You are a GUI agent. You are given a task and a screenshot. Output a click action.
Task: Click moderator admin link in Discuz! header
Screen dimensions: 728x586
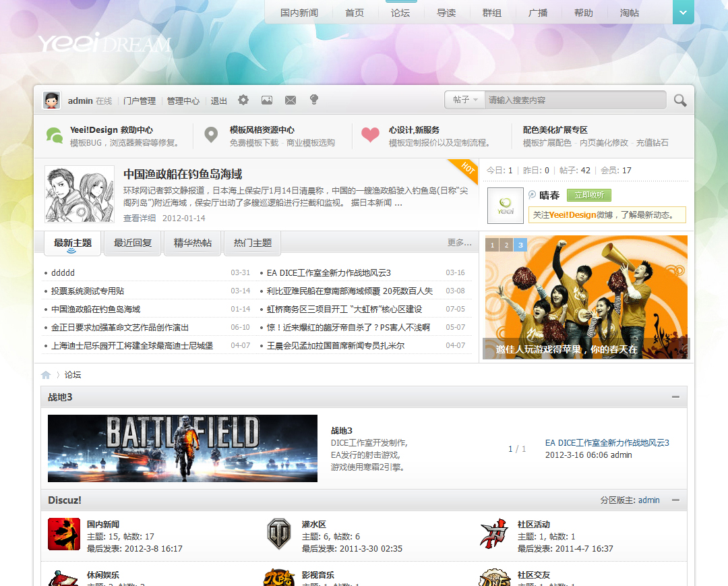(648, 500)
